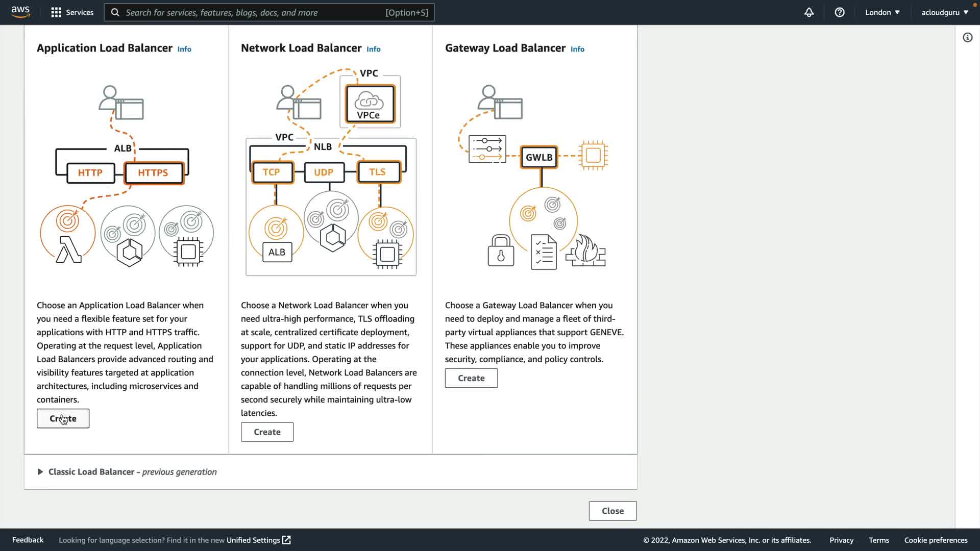Screen dimensions: 980x551
Task: Click the notifications bell icon
Action: (809, 12)
